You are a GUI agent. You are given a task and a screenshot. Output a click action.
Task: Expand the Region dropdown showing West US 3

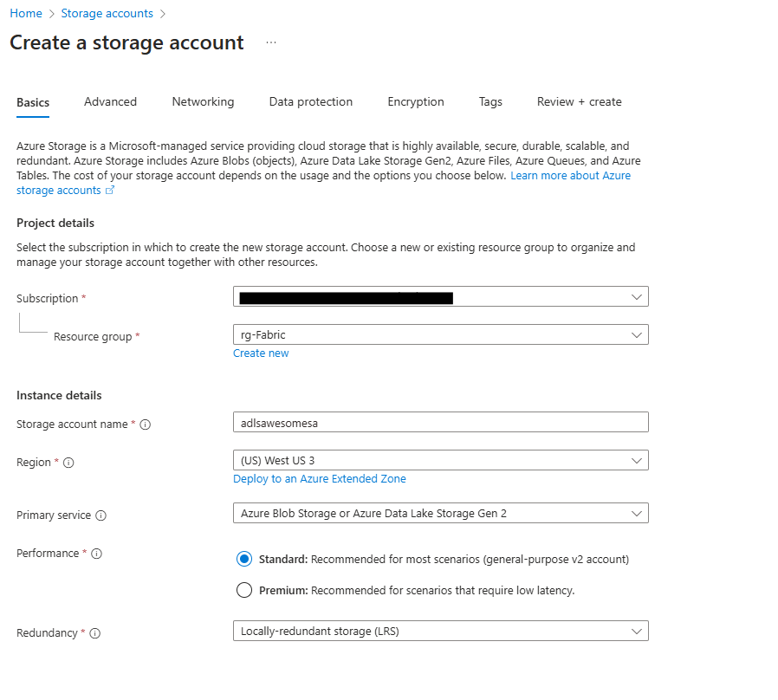441,460
